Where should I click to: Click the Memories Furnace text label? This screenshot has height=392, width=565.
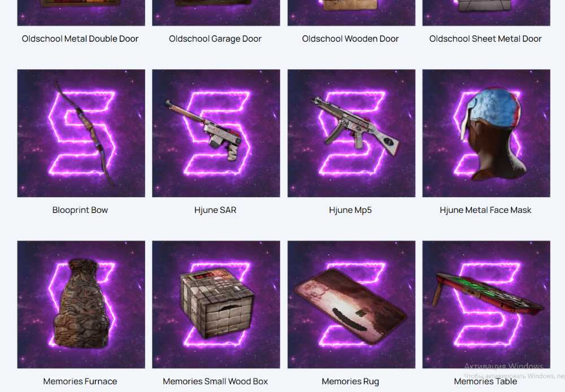(80, 381)
